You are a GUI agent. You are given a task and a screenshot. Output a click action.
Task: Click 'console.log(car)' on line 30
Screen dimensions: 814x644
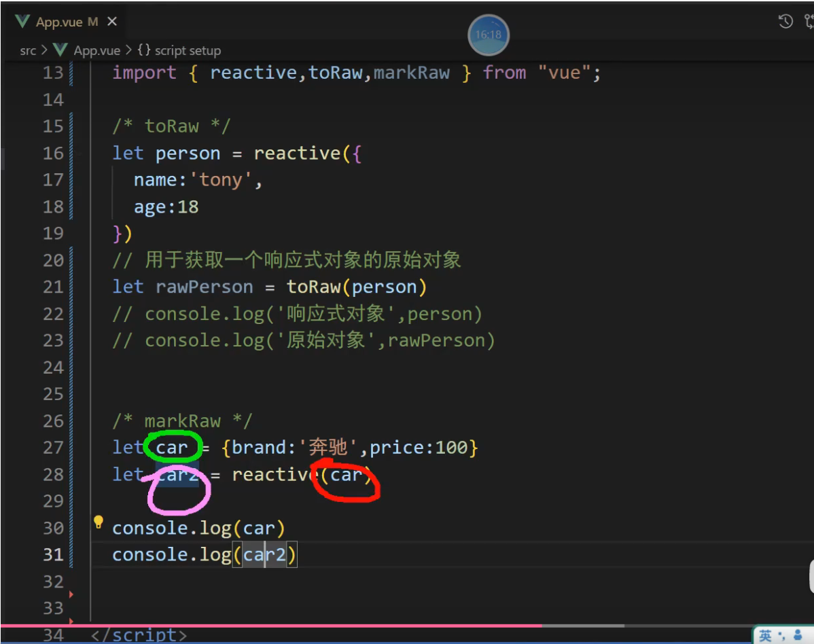click(199, 529)
